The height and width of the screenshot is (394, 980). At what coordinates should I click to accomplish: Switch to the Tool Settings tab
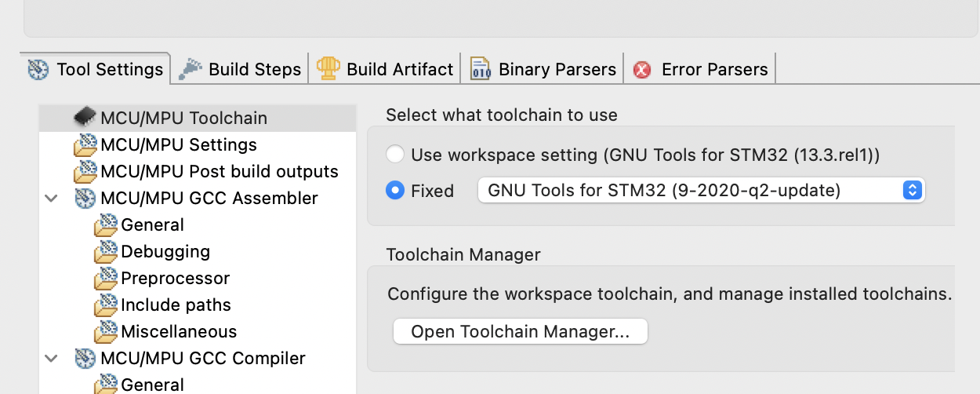pos(95,69)
